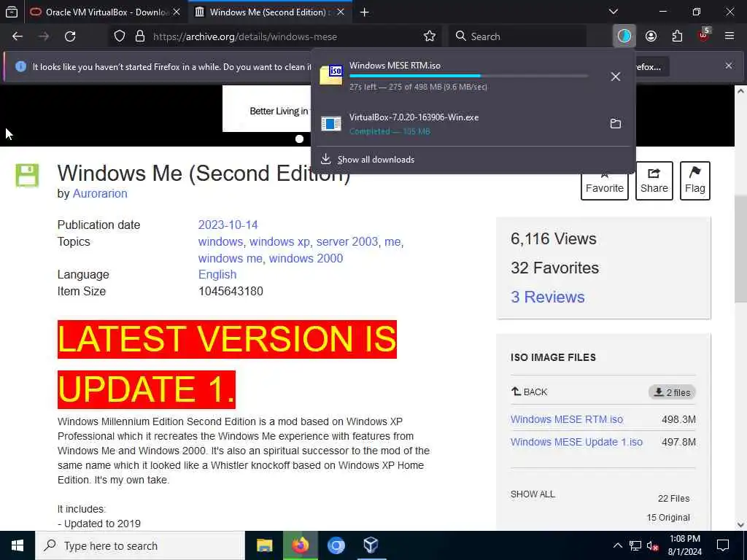
Task: Click the uBlock Origin extension icon
Action: tap(704, 35)
